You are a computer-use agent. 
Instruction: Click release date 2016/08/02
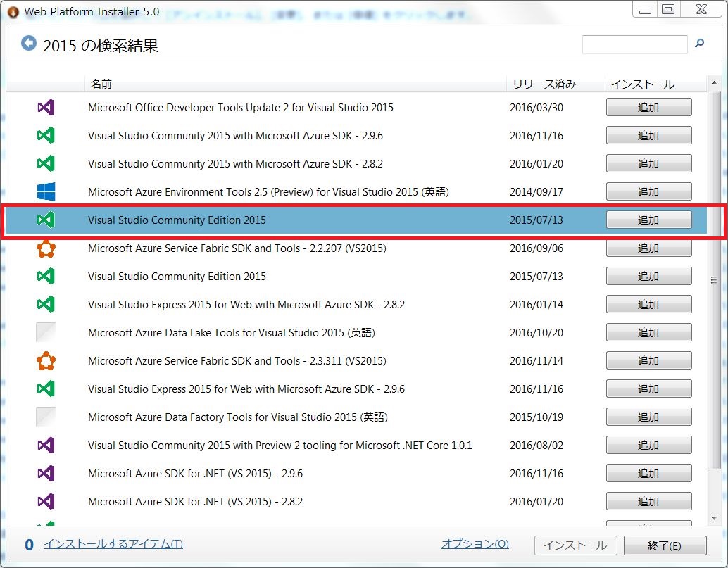coord(536,445)
